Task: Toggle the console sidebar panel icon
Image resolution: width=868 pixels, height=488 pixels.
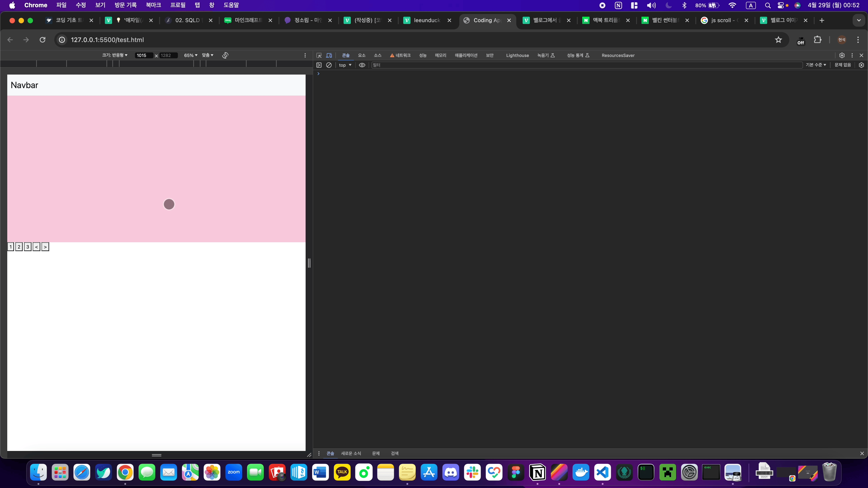Action: 319,65
